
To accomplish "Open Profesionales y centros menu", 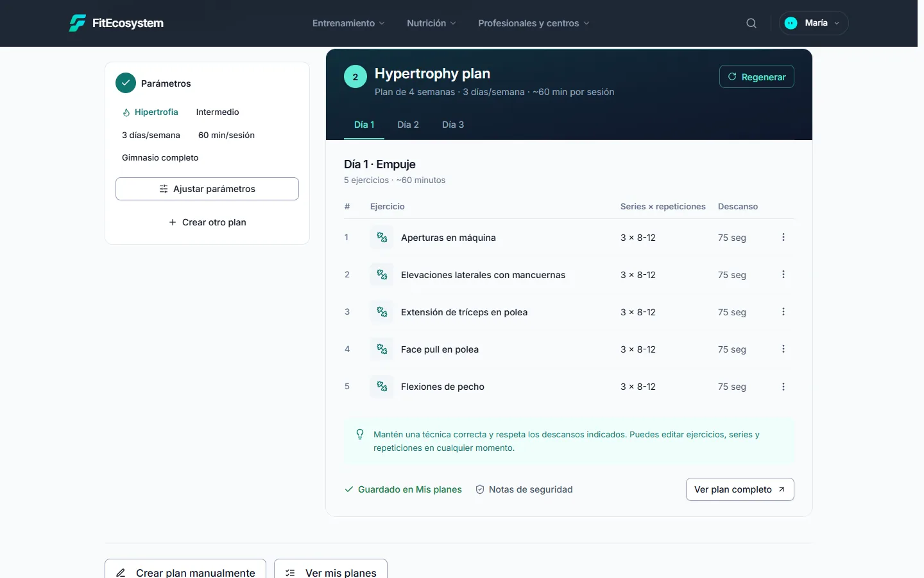I will pyautogui.click(x=533, y=23).
